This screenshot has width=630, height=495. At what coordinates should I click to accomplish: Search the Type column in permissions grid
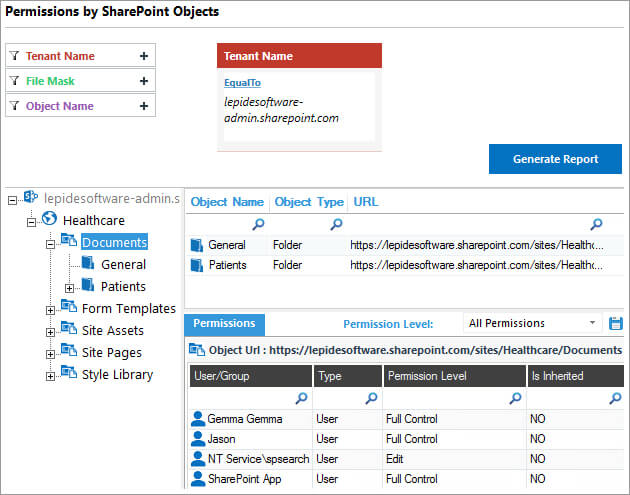click(x=371, y=398)
